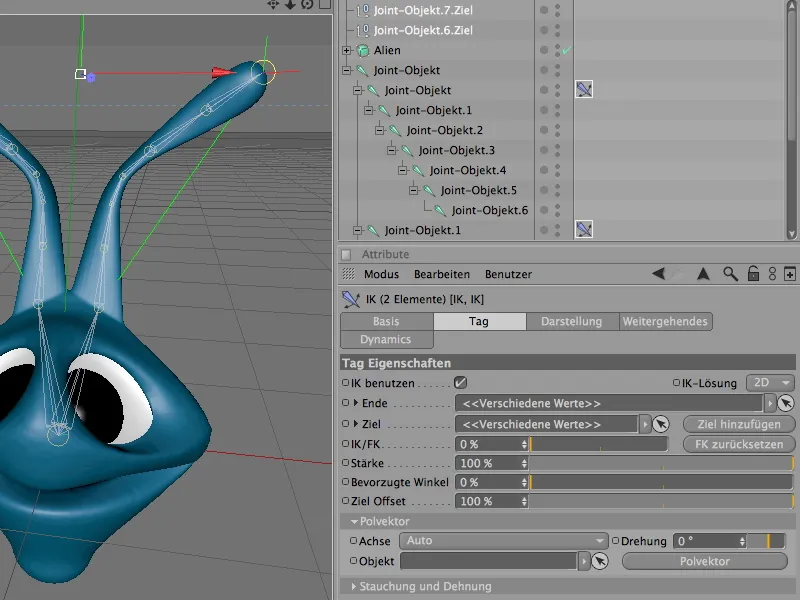
Task: Click the viewport zoom down-arrow icon
Action: 290,5
